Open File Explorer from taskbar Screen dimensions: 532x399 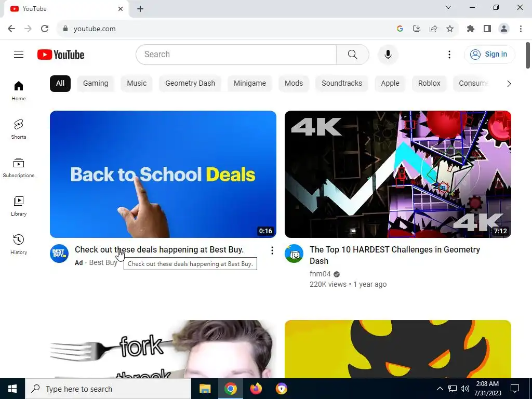(205, 389)
